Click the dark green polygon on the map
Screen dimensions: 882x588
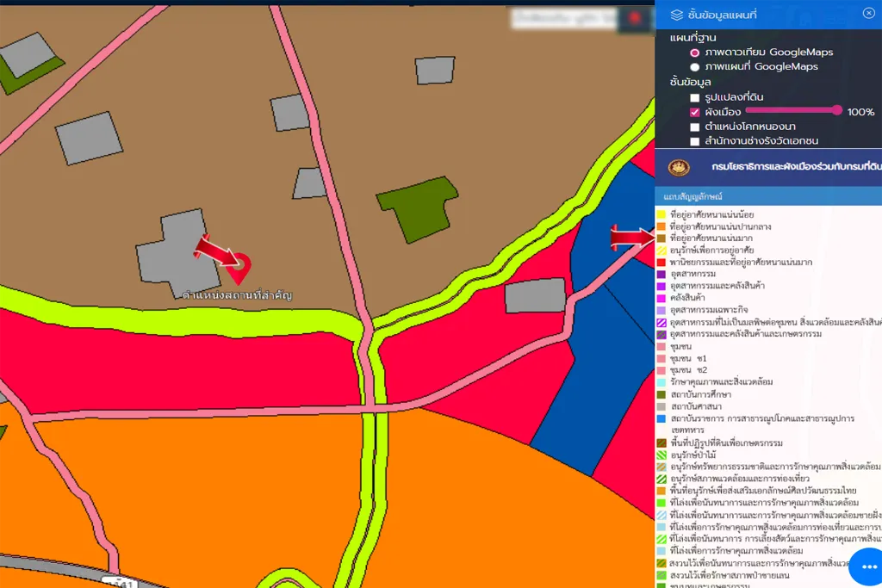click(419, 207)
